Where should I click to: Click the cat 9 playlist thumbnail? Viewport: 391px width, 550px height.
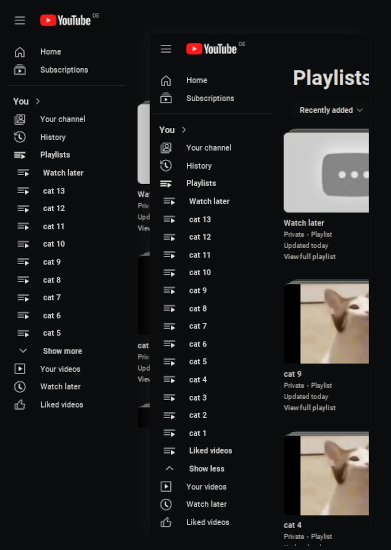326,322
